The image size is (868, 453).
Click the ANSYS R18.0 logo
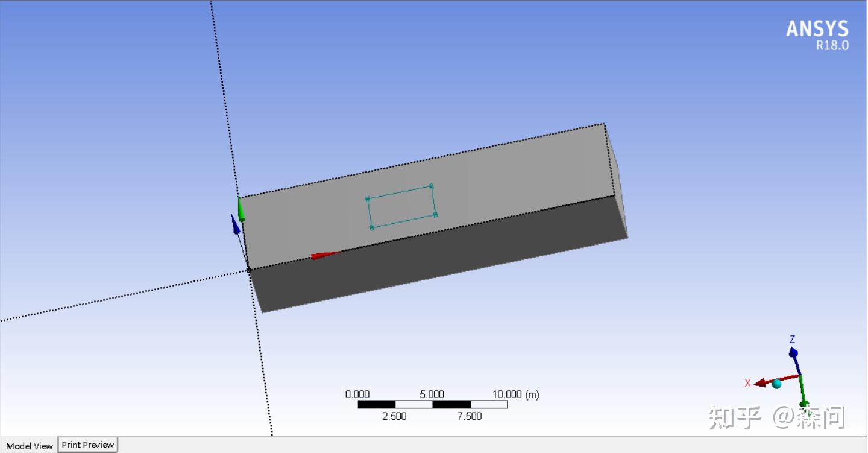coord(817,33)
